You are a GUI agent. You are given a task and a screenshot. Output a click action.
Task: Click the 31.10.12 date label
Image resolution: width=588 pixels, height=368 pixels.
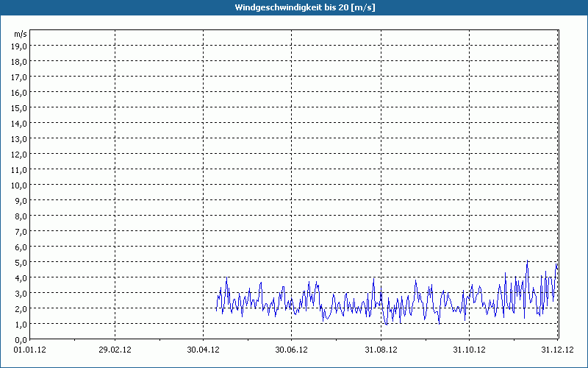[470, 350]
